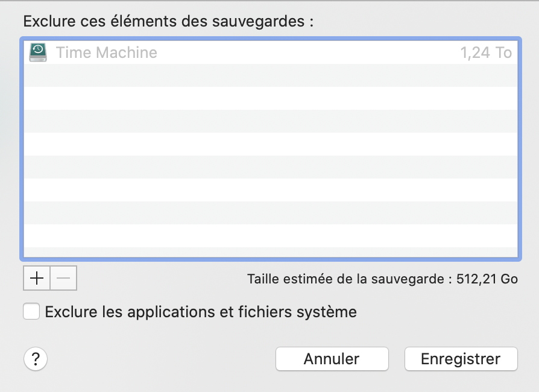Click the word "système" in the checkbox label
Viewport: 539px width, 392px height.
pyautogui.click(x=329, y=312)
